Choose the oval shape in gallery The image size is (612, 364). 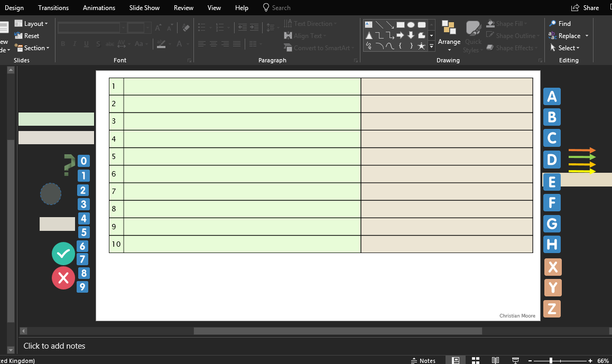tap(411, 25)
